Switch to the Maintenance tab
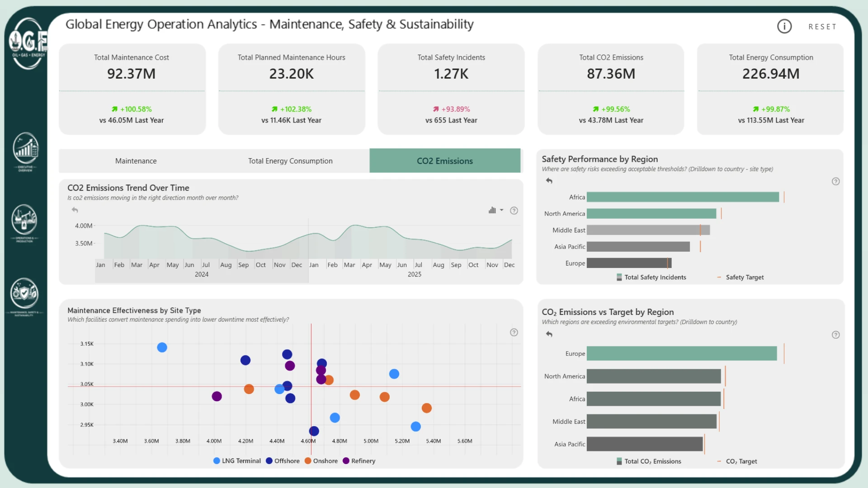Image resolution: width=868 pixels, height=488 pixels. 136,161
